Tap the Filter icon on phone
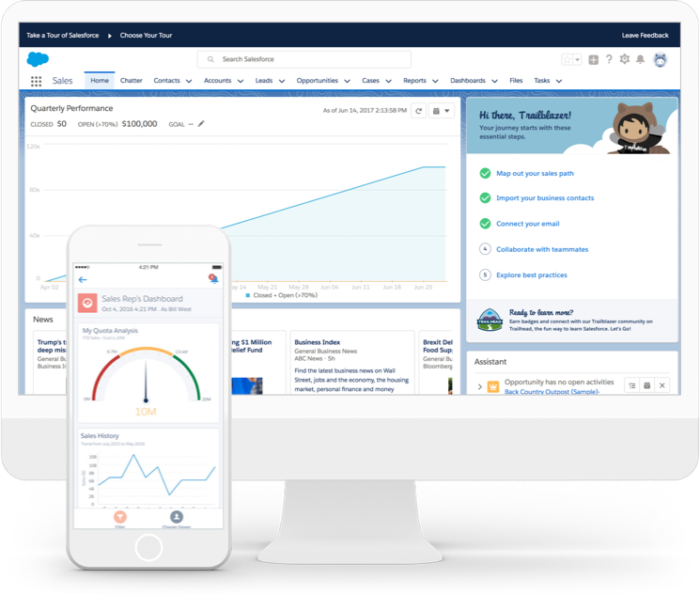The width and height of the screenshot is (700, 595). click(119, 517)
